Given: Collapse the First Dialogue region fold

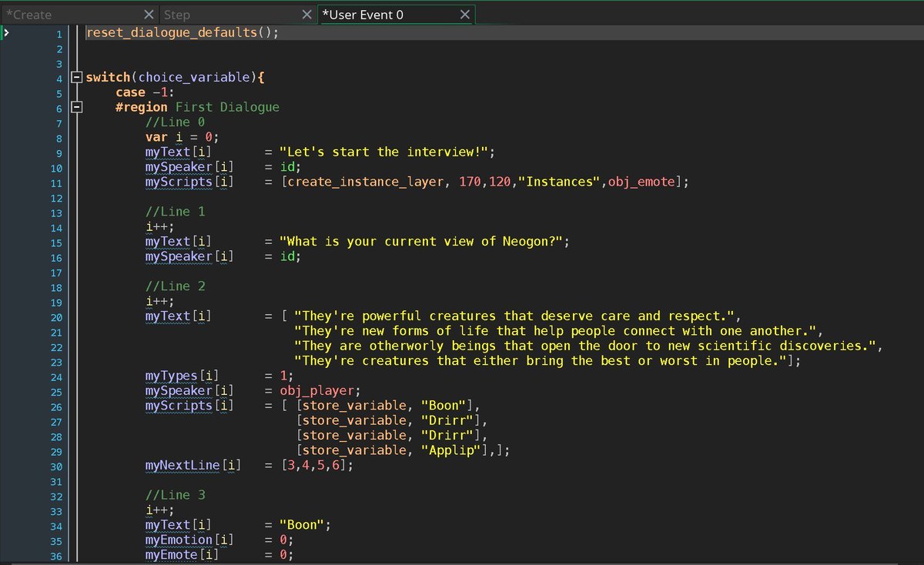Looking at the screenshot, I should 75,107.
